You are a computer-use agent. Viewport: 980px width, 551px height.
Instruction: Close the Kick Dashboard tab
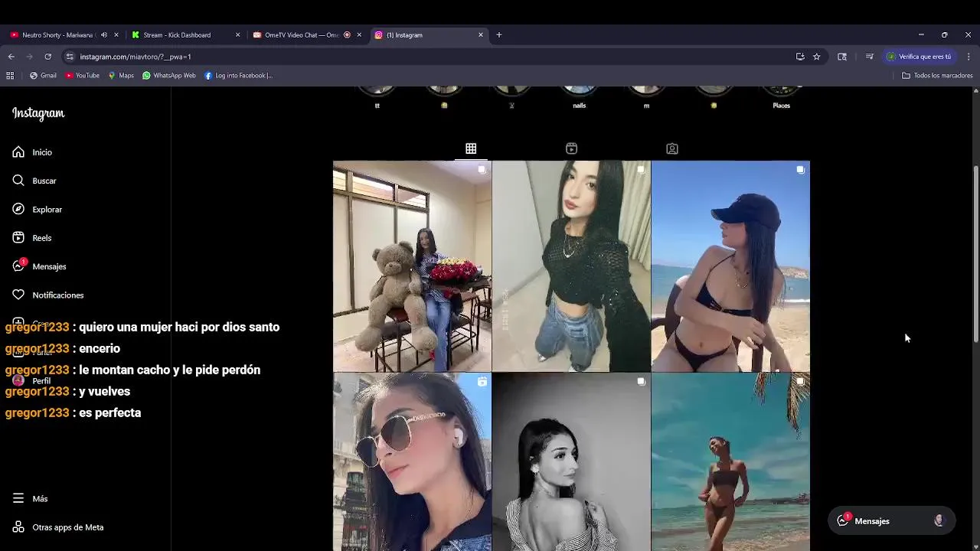coord(237,35)
